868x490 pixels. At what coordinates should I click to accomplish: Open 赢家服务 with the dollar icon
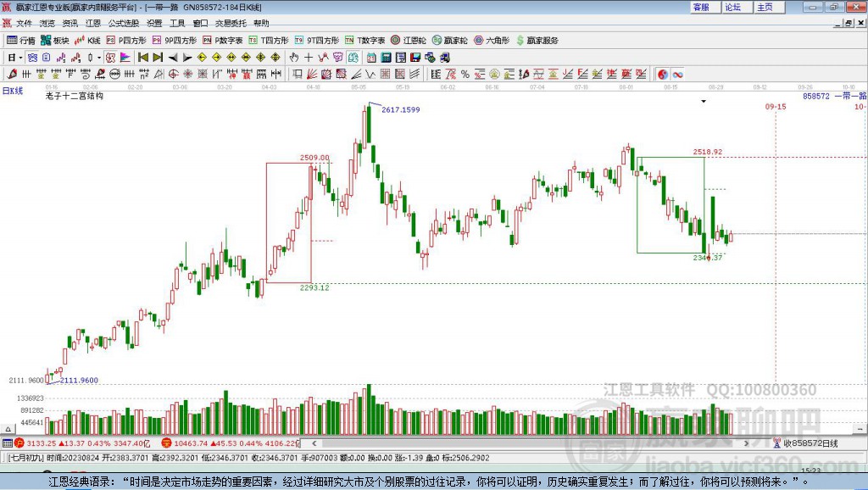pyautogui.click(x=537, y=41)
